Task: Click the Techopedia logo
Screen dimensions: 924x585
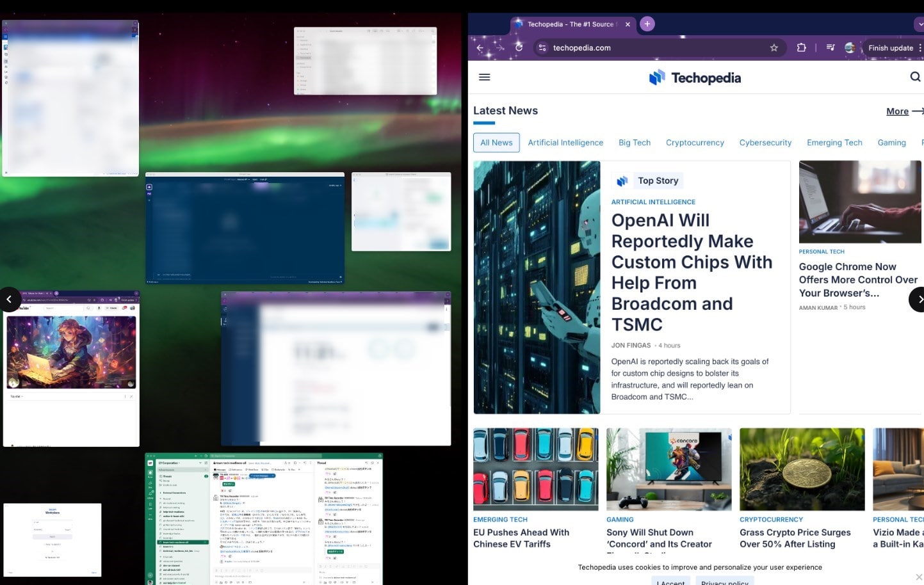Action: click(695, 77)
